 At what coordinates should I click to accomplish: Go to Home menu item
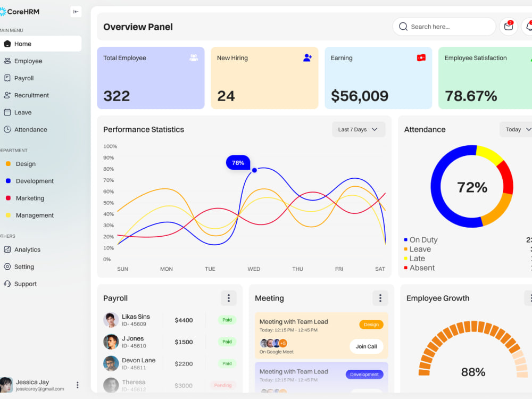(41, 44)
